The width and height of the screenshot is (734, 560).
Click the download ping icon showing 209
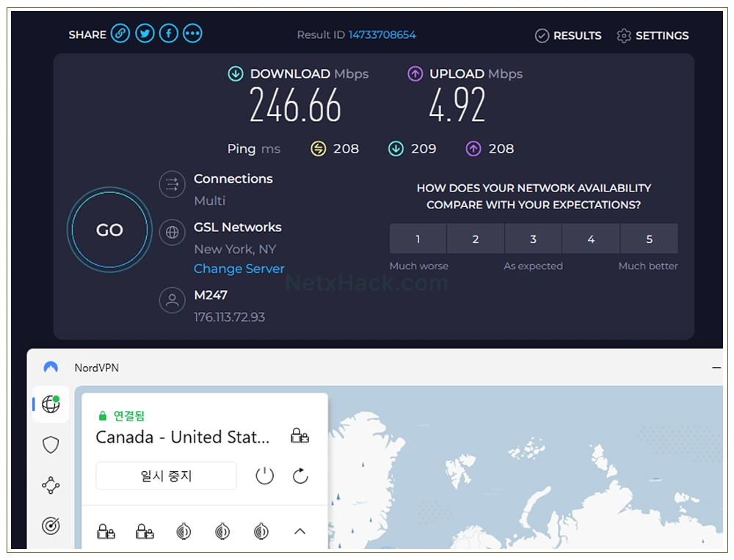[396, 149]
